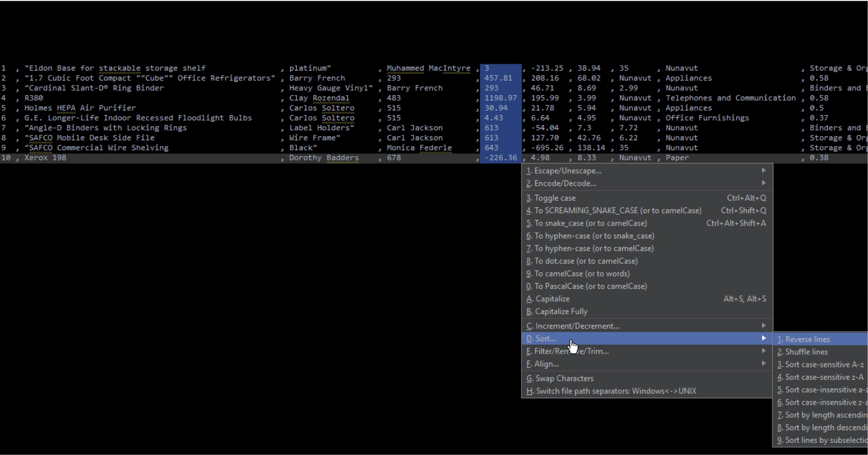Select Capitalize Fully entry

[x=647, y=311]
